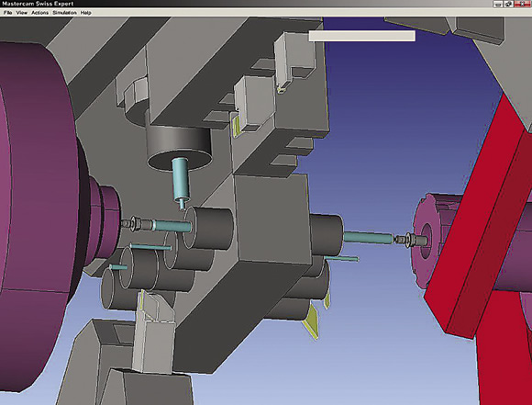Image resolution: width=532 pixels, height=405 pixels.
Task: Pick the yellow insert at bottom right
Action: pyautogui.click(x=310, y=321)
